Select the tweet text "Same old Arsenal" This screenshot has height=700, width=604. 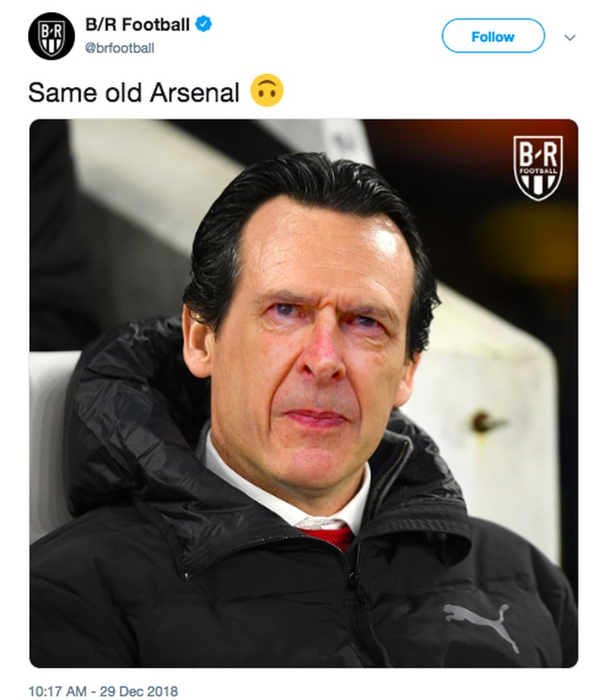coord(134,93)
